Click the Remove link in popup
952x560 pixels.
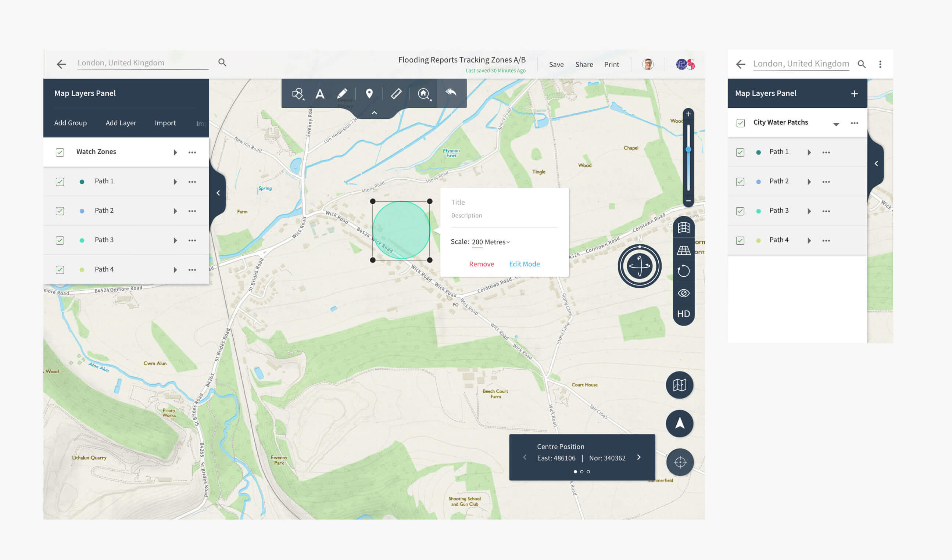(x=481, y=264)
